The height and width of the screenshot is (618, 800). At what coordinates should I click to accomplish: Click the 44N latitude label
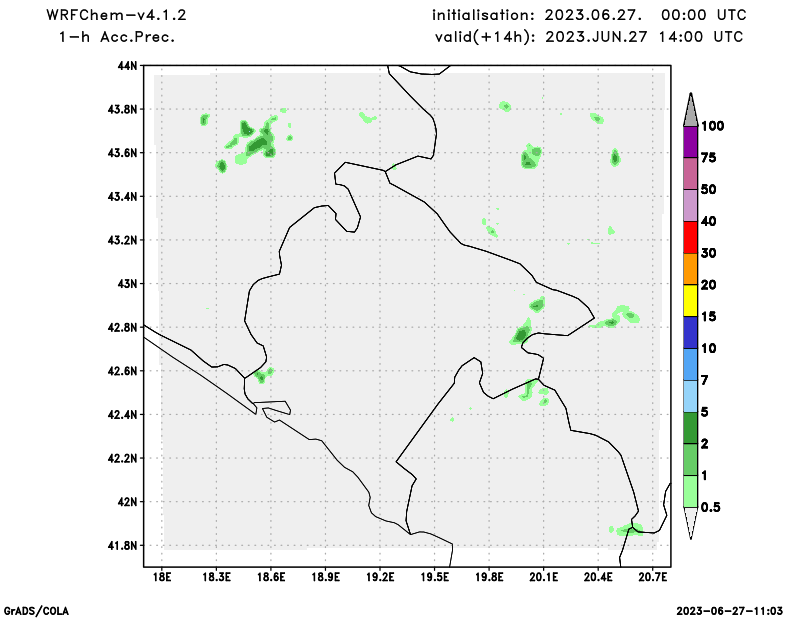[128, 66]
